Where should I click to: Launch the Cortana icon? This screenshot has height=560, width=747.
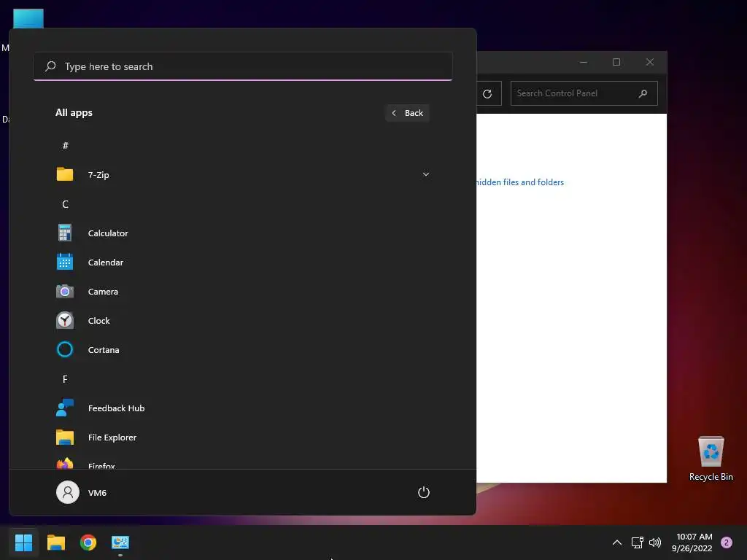(x=65, y=349)
